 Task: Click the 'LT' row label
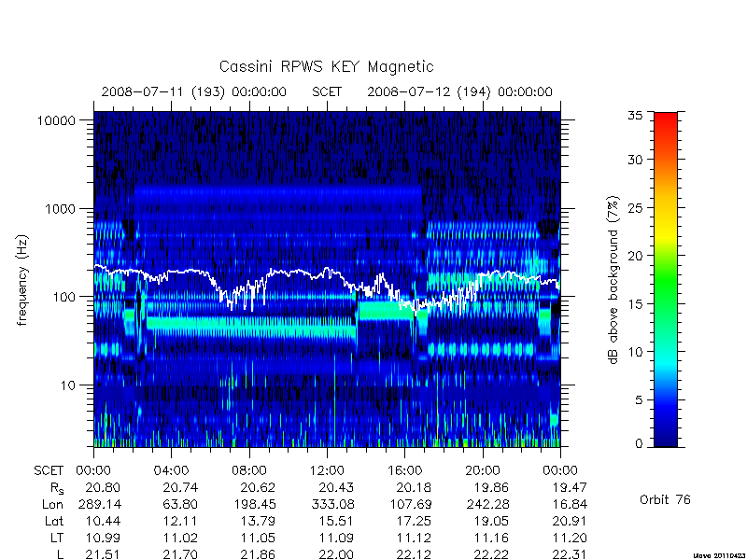(x=57, y=539)
